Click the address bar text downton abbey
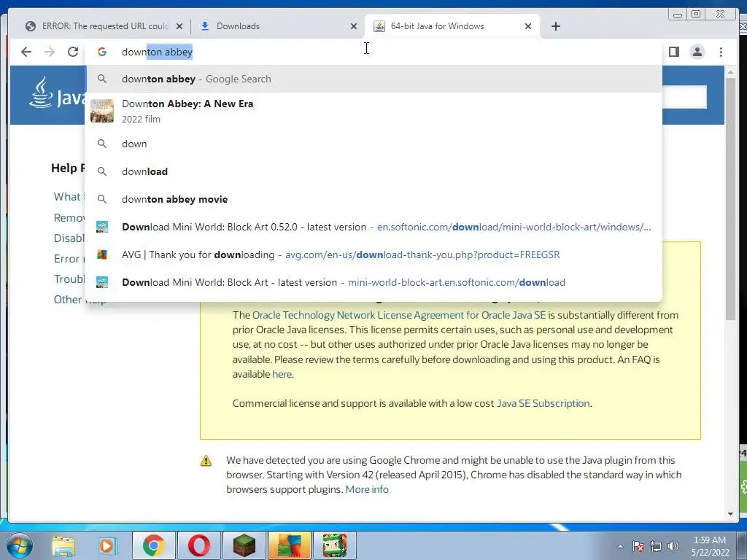This screenshot has width=747, height=560. pos(158,52)
